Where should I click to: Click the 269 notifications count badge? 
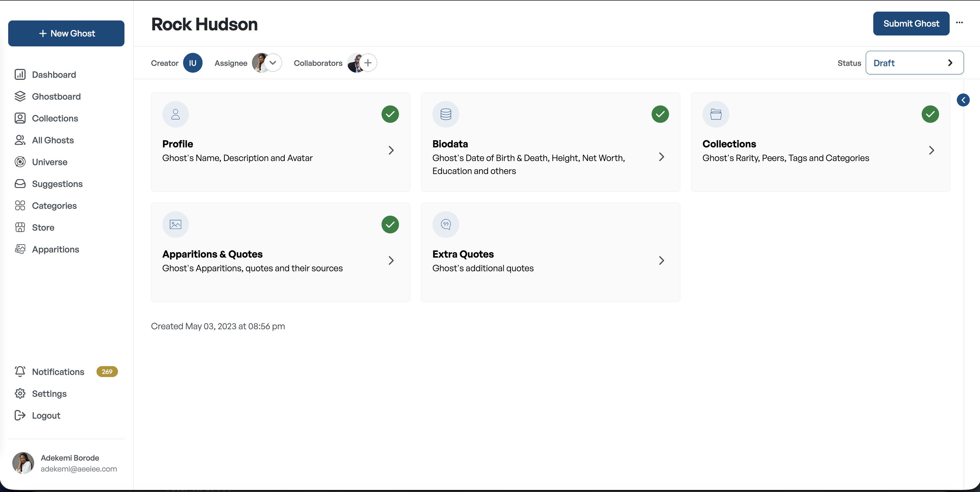[107, 372]
